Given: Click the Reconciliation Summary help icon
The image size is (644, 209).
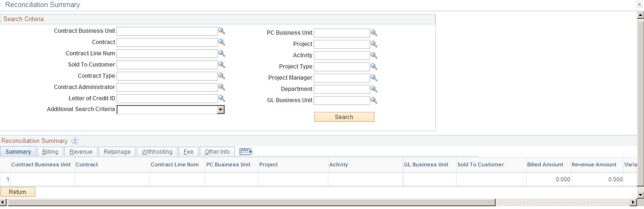Looking at the screenshot, I should 75,141.
